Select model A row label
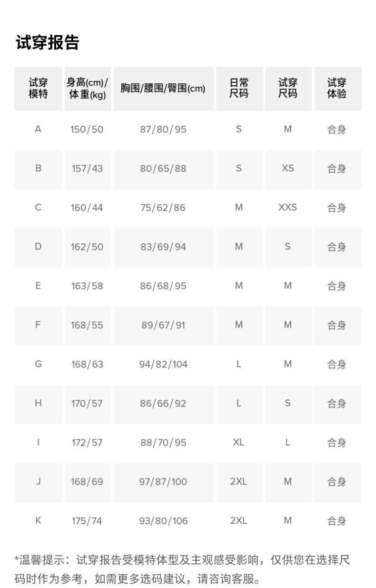 39,129
